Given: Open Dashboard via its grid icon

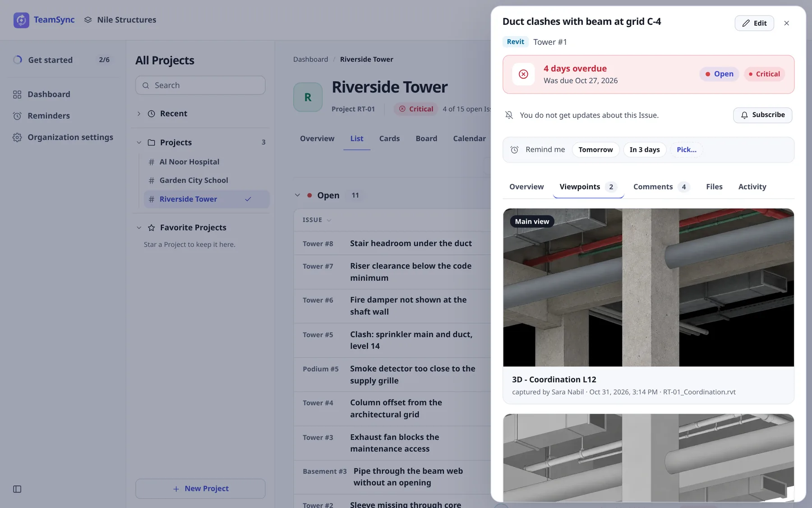Looking at the screenshot, I should 17,94.
